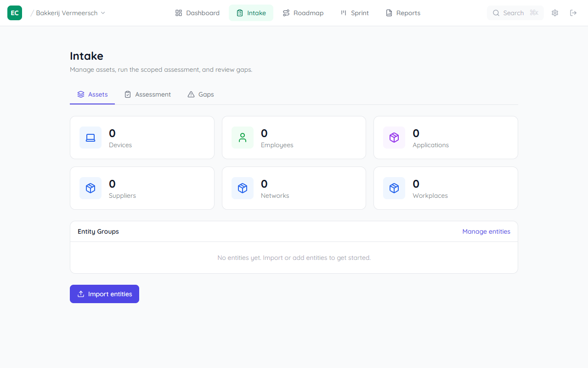The height and width of the screenshot is (368, 588).
Task: Click the logout icon
Action: pos(573,13)
